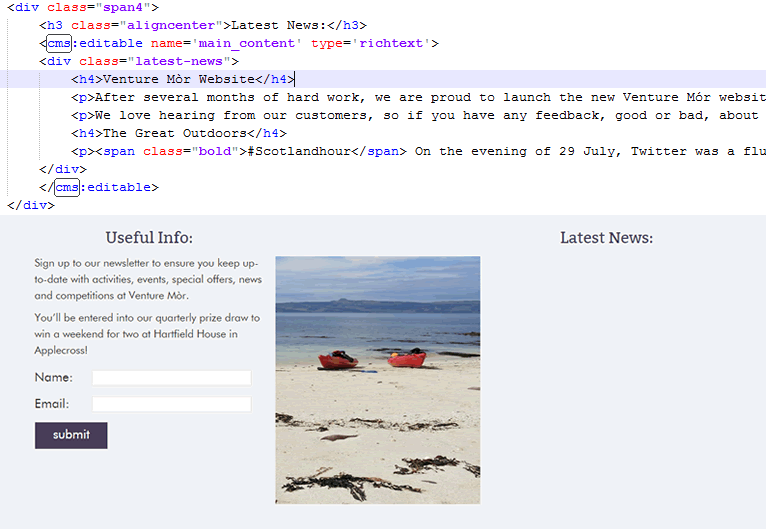Click the last closing '</div>' line
The height and width of the screenshot is (529, 766).
point(31,206)
